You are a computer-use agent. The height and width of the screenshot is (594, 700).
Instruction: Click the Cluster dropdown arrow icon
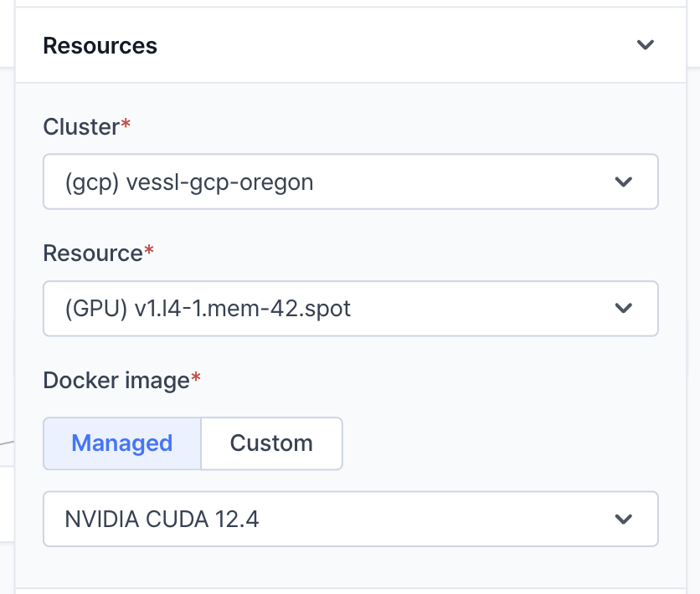tap(623, 182)
